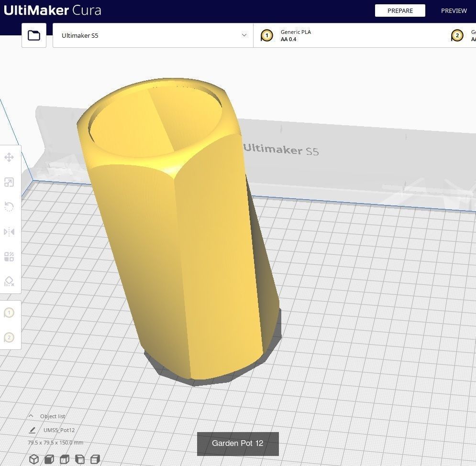Screen dimensions: 476x466
Task: Click the Extruder 1 badge in the top bar
Action: coord(267,35)
